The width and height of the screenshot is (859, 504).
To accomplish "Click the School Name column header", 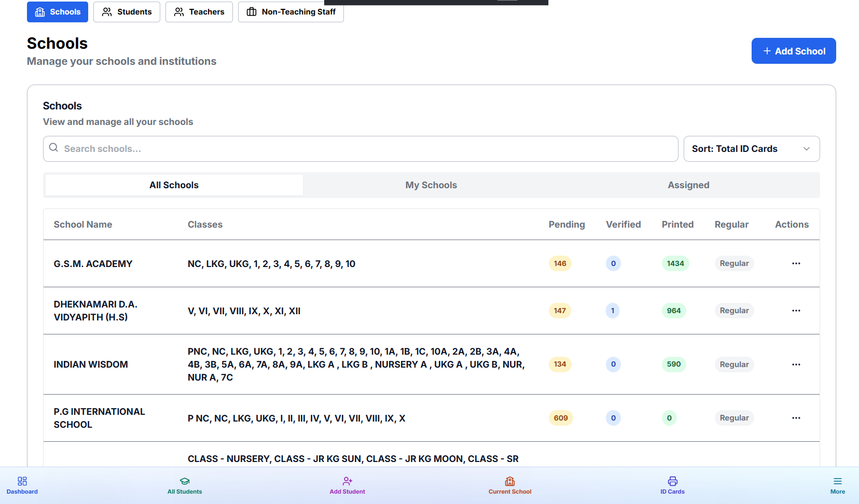I will point(83,225).
